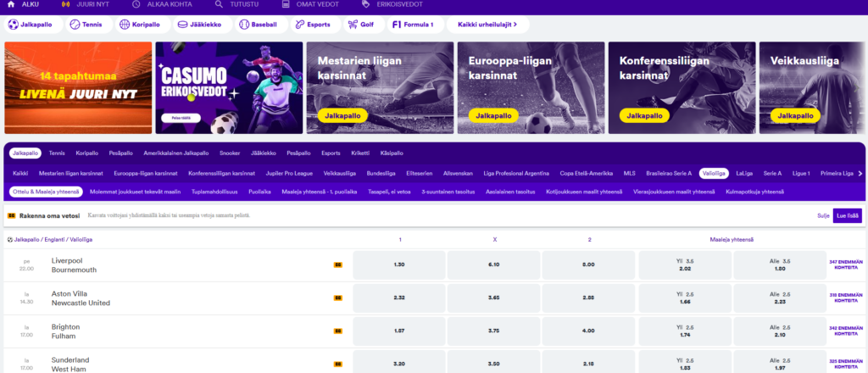Screen dimensions: 868x373
Task: Select the Kaikki league tab
Action: click(20, 173)
